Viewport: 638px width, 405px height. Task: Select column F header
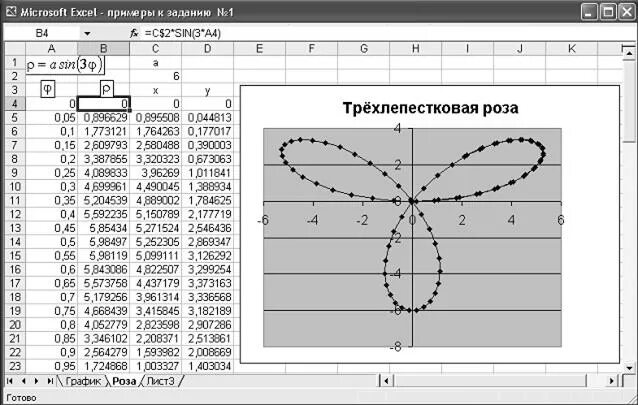pos(312,49)
